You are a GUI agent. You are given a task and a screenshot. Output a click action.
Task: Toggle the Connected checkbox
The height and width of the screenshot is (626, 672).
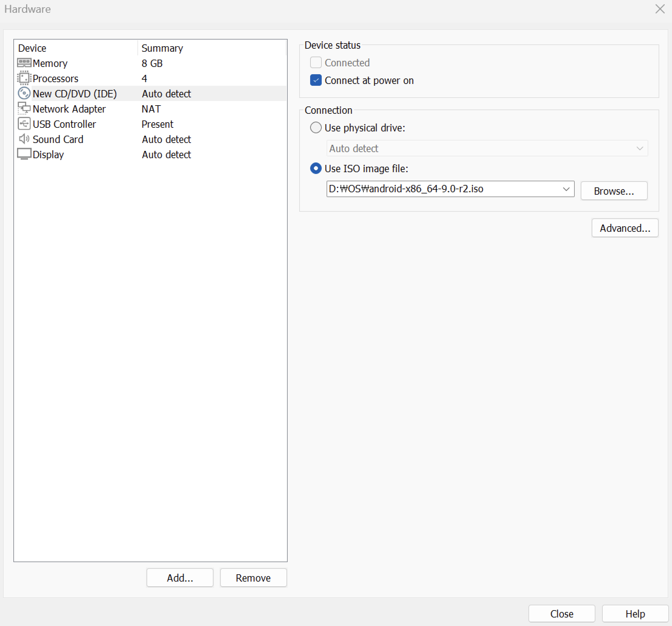(x=316, y=63)
